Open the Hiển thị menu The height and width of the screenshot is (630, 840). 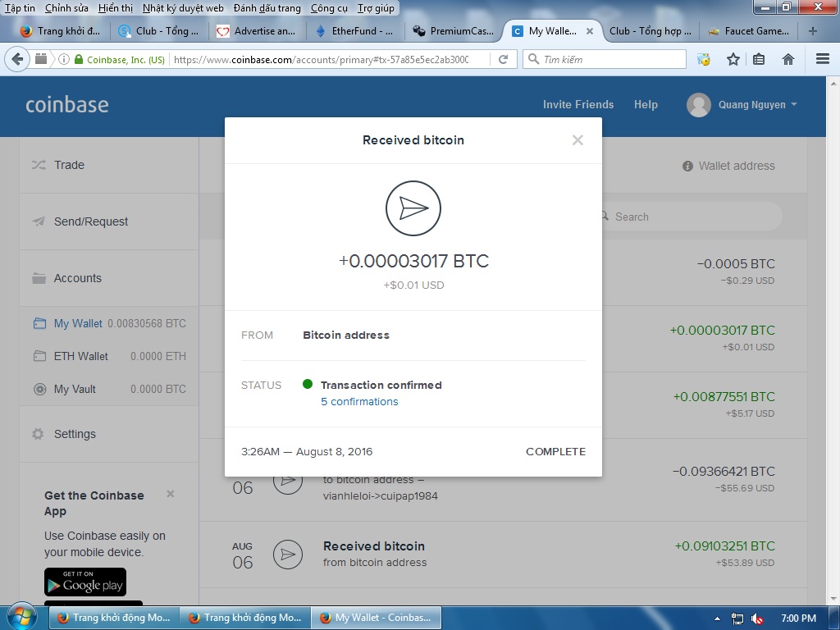(x=116, y=8)
